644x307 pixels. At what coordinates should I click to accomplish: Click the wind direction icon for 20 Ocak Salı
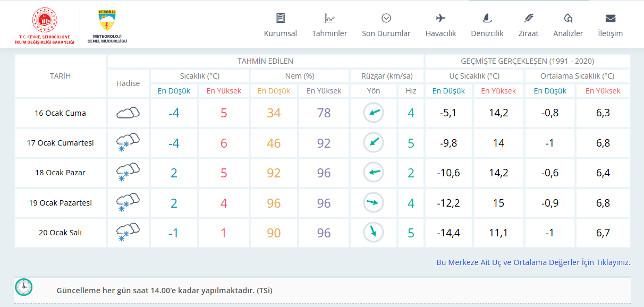click(x=374, y=232)
